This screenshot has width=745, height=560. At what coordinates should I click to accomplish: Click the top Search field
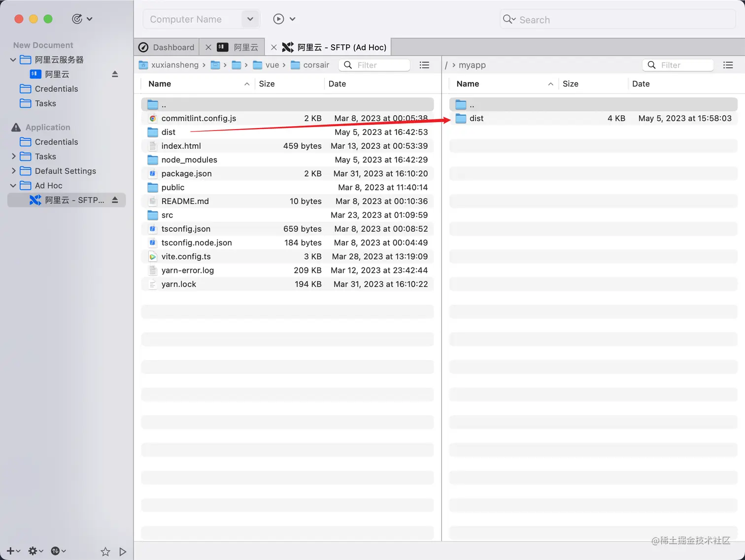coord(617,20)
